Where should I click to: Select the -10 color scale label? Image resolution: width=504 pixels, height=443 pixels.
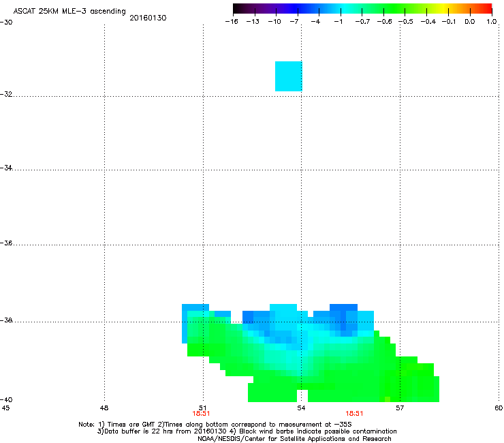tap(274, 22)
